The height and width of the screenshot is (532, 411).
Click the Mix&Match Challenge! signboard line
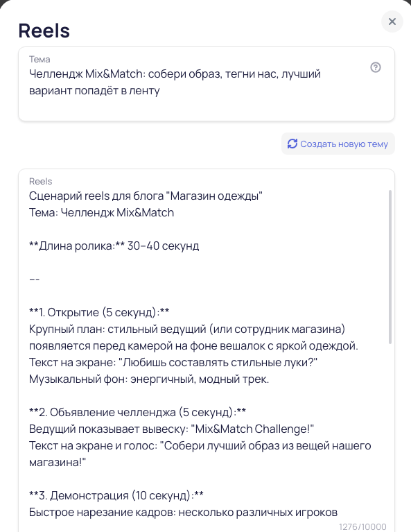click(x=171, y=429)
